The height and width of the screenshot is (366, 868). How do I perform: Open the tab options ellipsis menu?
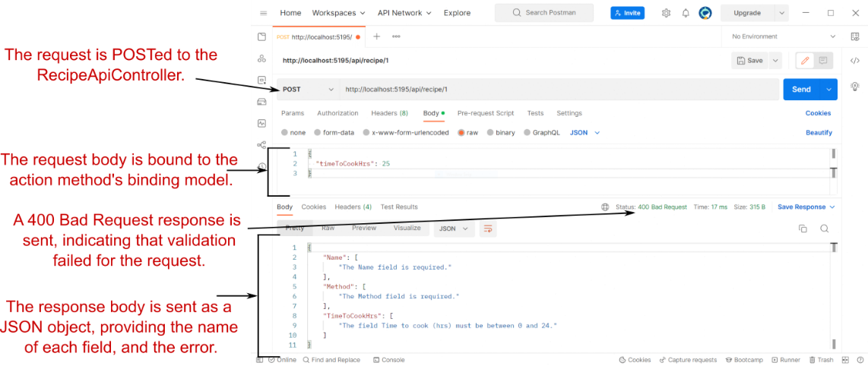click(x=396, y=36)
